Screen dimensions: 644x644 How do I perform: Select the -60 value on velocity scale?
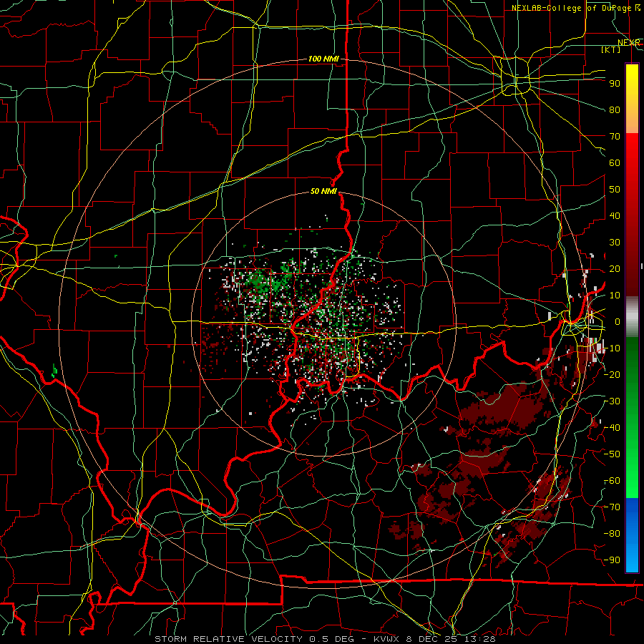click(x=612, y=481)
